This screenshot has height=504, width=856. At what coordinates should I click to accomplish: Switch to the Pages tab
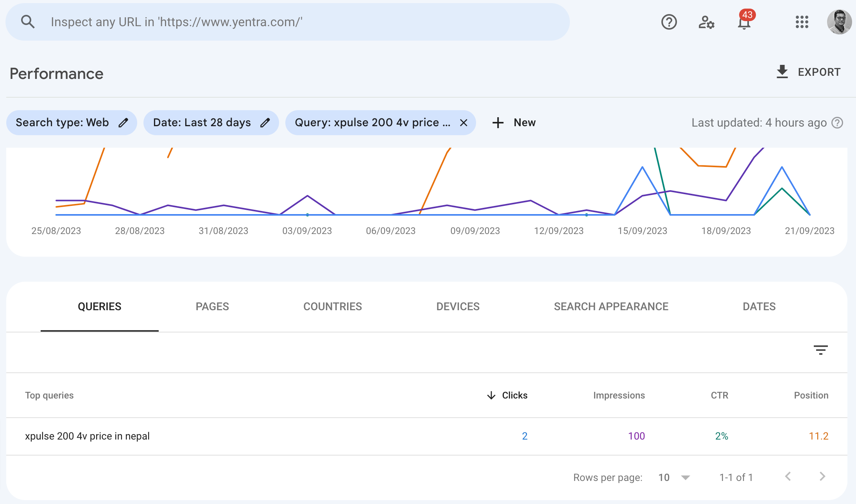[x=212, y=307]
